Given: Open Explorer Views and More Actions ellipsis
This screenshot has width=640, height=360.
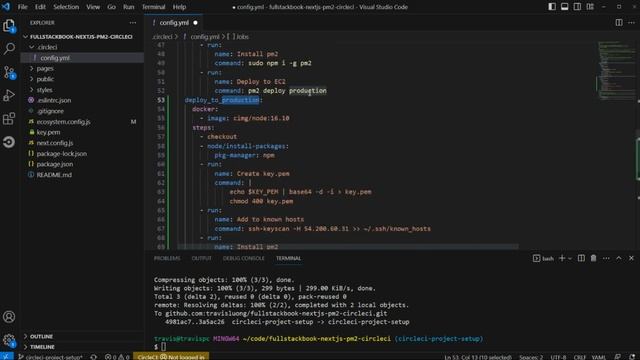Looking at the screenshot, I should [133, 23].
